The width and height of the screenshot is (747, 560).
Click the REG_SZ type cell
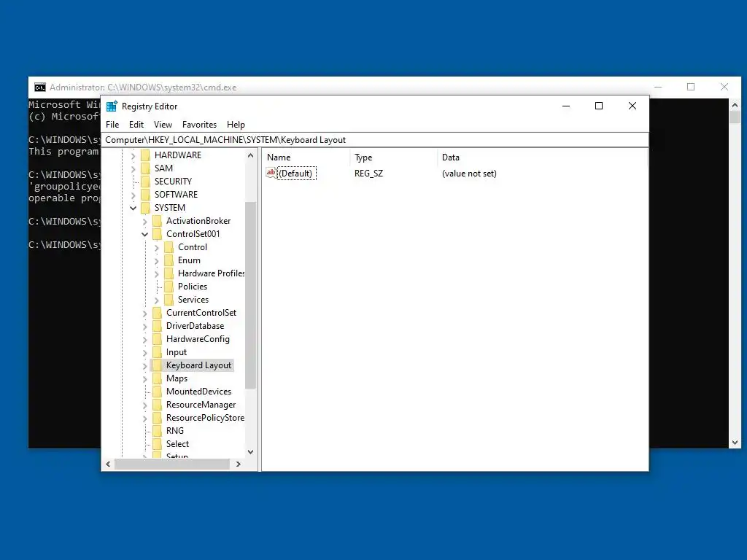(x=368, y=174)
